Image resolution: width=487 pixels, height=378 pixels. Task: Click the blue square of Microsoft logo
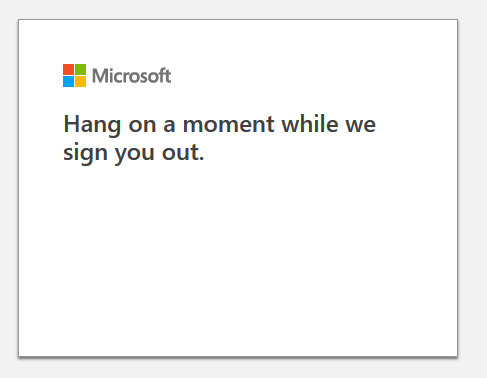68,81
